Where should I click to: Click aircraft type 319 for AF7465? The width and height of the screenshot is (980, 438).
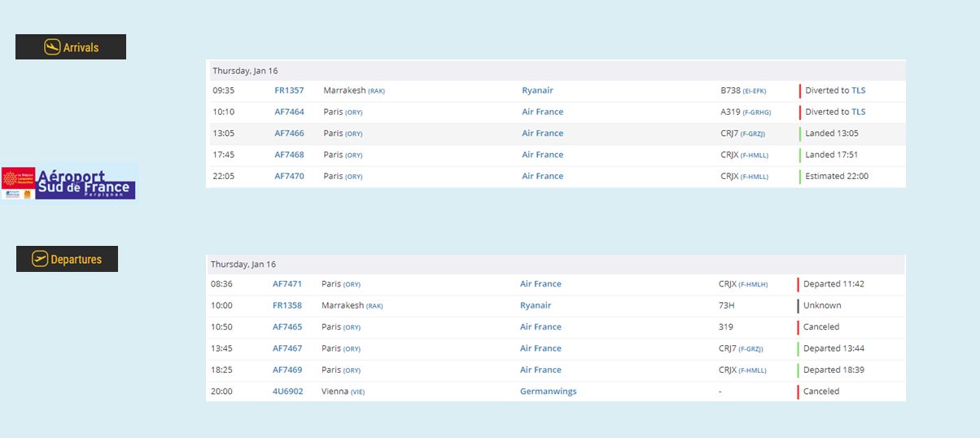click(x=726, y=326)
